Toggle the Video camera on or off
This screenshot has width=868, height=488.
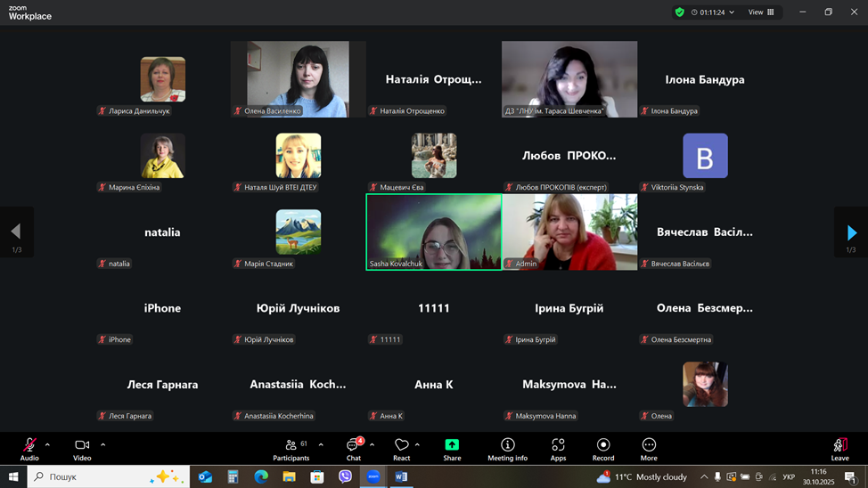(82, 449)
